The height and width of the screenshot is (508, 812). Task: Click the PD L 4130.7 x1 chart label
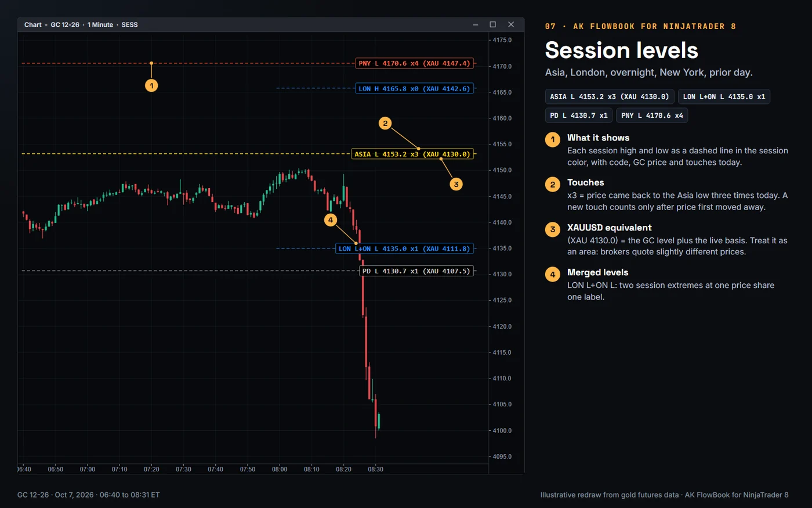coord(416,271)
